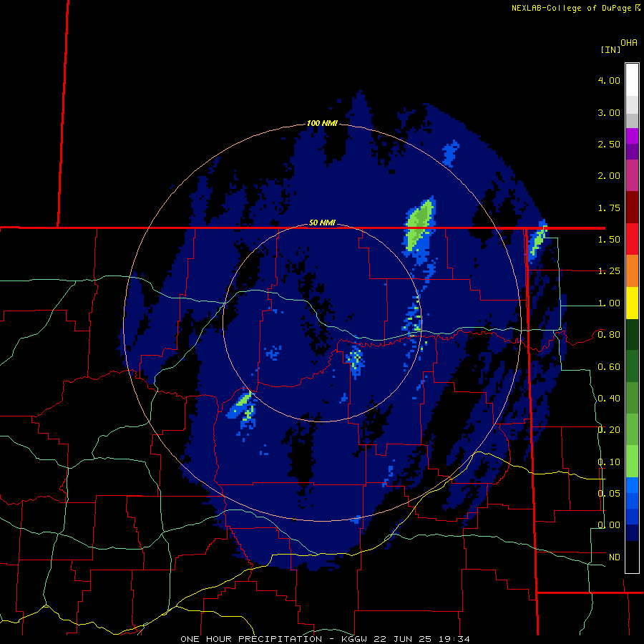This screenshot has height=644, width=644.
Task: Select the 0.00 legend value
Action: coord(609,525)
